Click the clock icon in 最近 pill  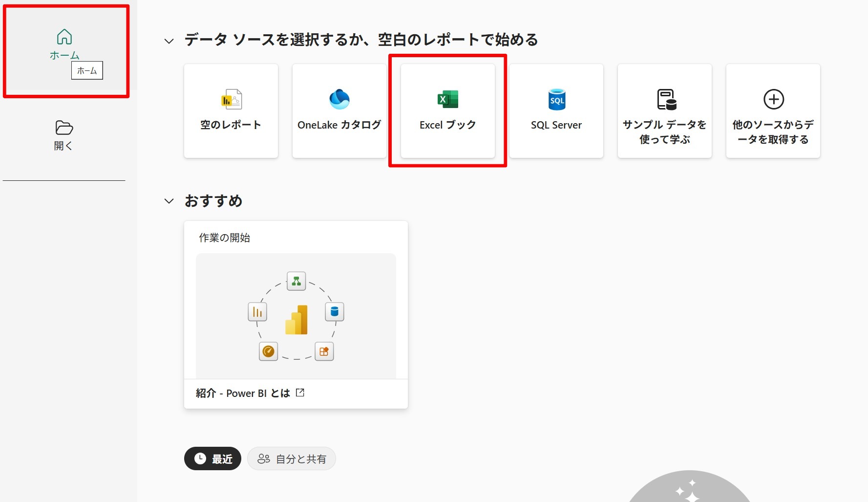[x=200, y=458]
